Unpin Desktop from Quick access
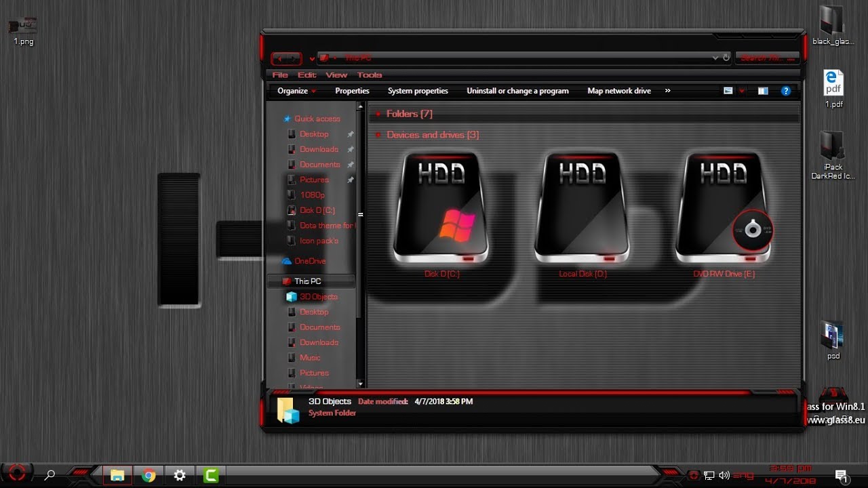Image resolution: width=868 pixels, height=488 pixels. (x=351, y=134)
